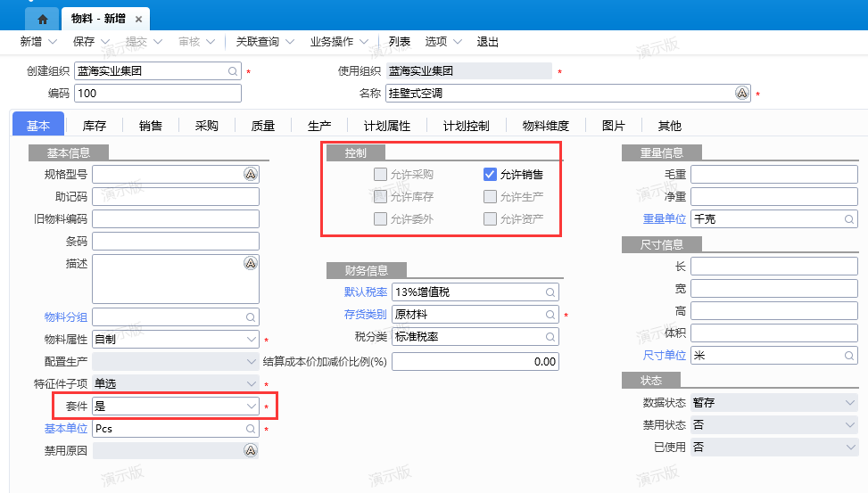Switch to the 计划控制 tab
Image resolution: width=868 pixels, height=493 pixels.
click(x=466, y=126)
